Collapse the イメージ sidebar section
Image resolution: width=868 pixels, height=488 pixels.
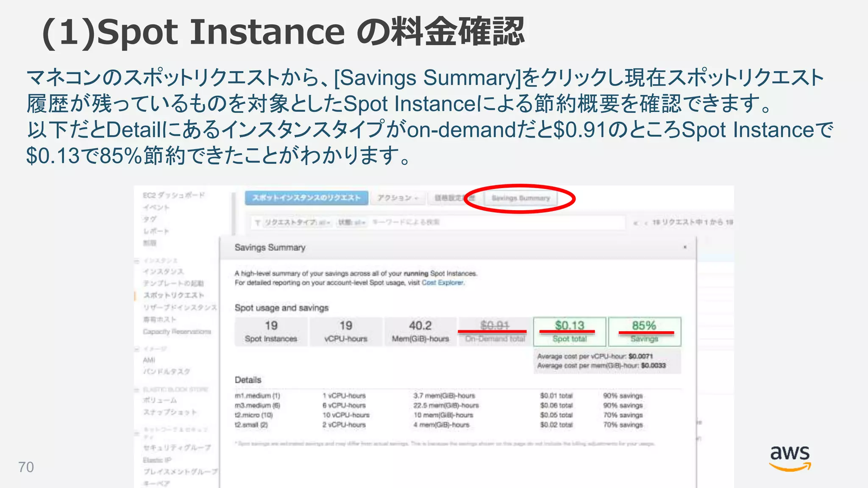137,349
